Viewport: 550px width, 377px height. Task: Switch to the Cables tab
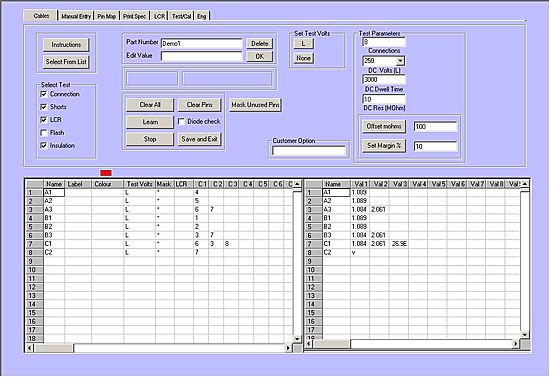pyautogui.click(x=41, y=15)
